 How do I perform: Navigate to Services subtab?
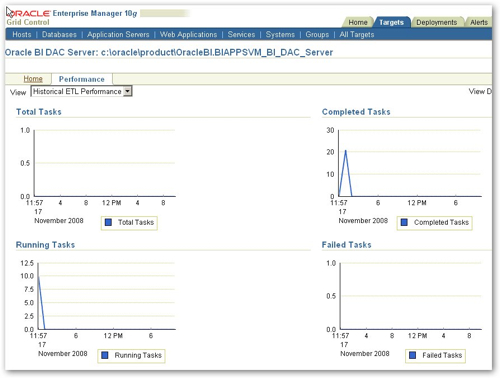[x=241, y=35]
